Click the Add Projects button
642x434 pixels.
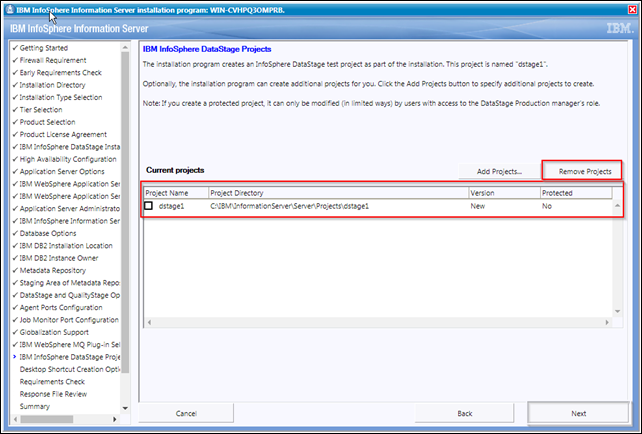click(499, 171)
